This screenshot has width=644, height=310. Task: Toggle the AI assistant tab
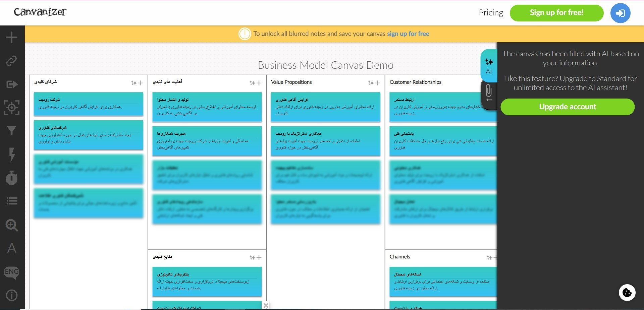pyautogui.click(x=489, y=66)
